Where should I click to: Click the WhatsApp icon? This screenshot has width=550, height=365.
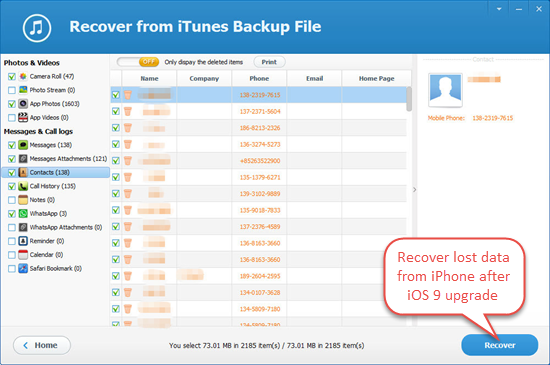pyautogui.click(x=23, y=213)
